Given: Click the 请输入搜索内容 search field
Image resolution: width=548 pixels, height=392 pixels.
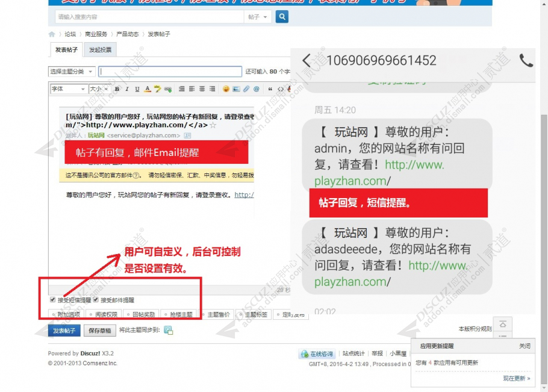Looking at the screenshot, I should pyautogui.click(x=149, y=17).
